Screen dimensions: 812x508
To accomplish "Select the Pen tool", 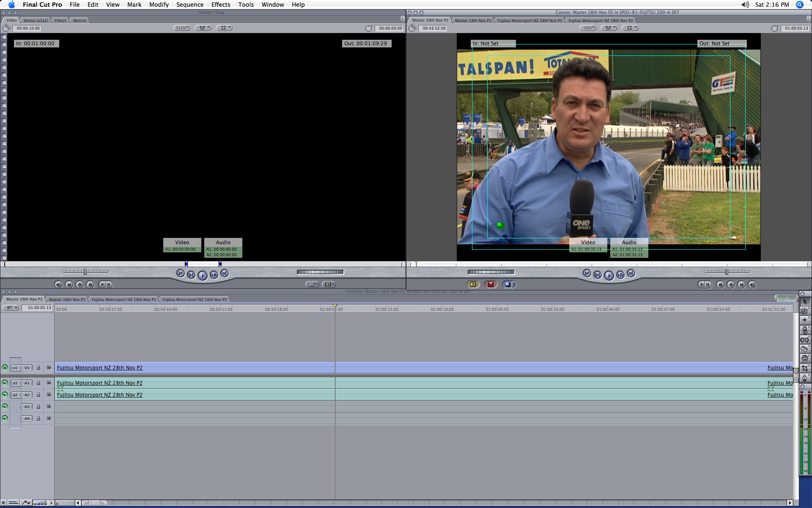I will point(805,377).
